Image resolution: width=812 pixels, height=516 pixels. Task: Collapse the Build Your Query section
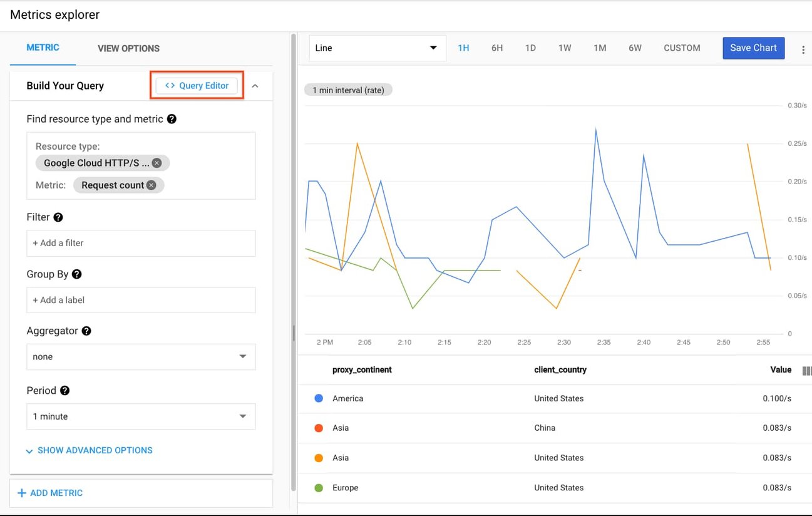click(255, 86)
